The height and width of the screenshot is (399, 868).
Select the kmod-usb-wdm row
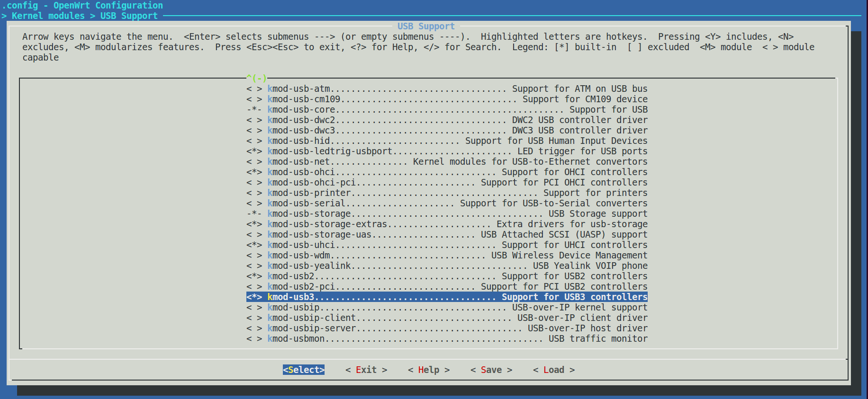tap(447, 256)
